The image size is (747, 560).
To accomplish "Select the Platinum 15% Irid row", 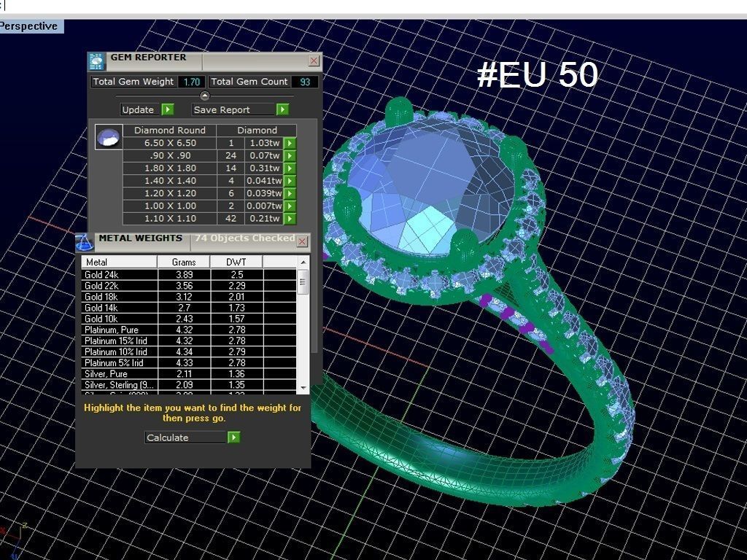I will (189, 341).
